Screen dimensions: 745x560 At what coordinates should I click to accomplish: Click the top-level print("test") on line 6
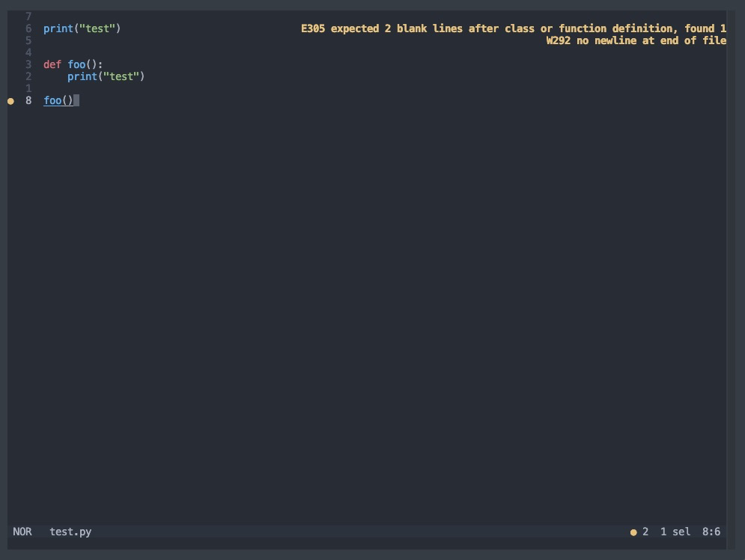82,28
